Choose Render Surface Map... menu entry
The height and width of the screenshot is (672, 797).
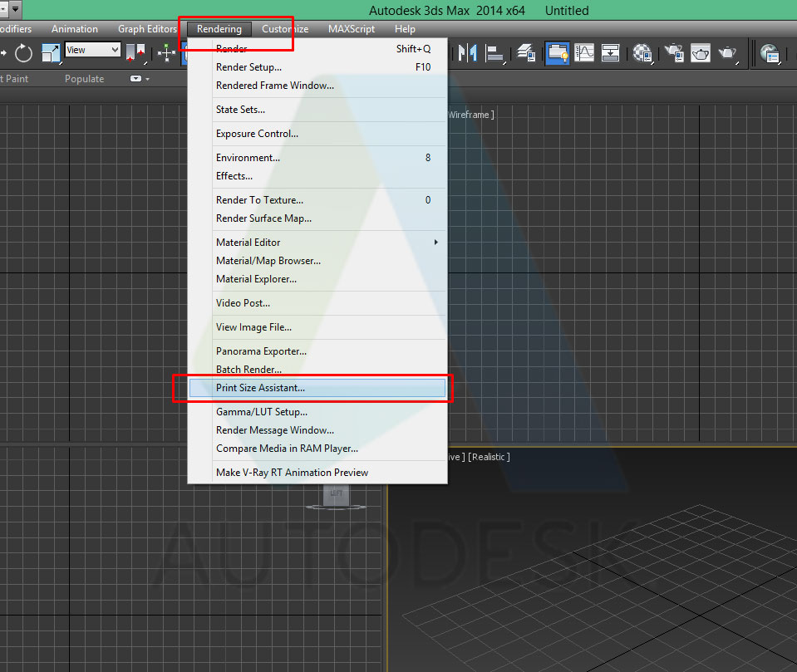click(317, 218)
